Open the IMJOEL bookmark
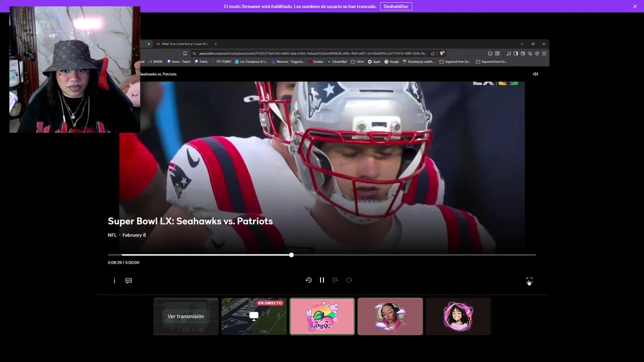 pos(156,62)
